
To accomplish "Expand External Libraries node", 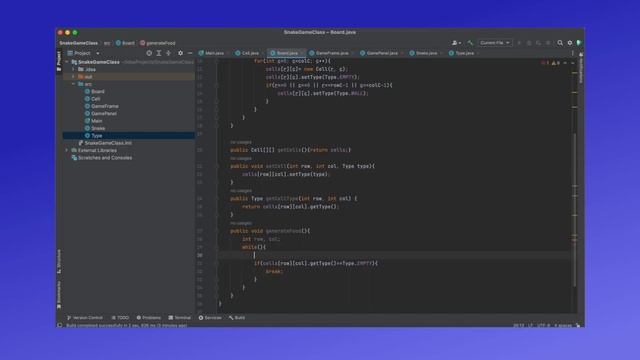I will 67,150.
